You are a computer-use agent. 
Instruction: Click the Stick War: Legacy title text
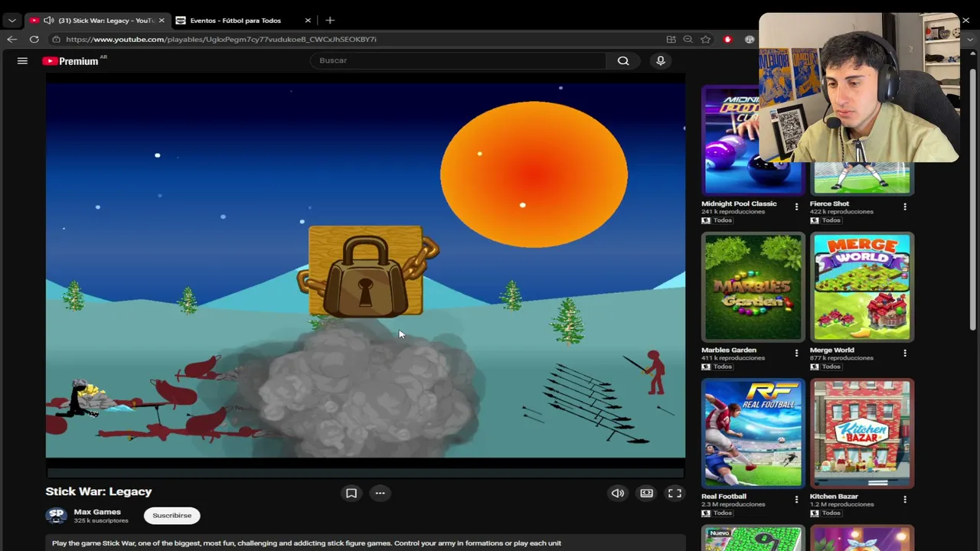[99, 492]
